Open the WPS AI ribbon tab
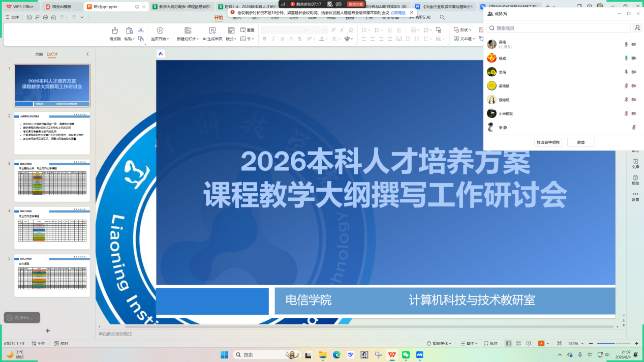 pos(420,17)
